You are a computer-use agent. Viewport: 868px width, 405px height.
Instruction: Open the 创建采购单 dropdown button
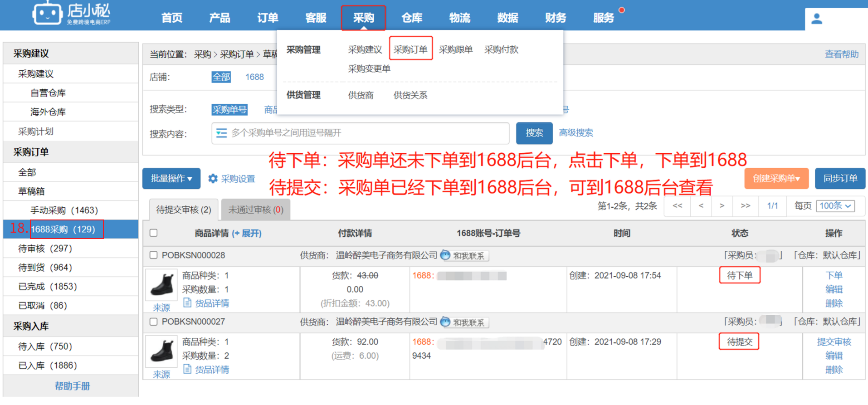(775, 179)
